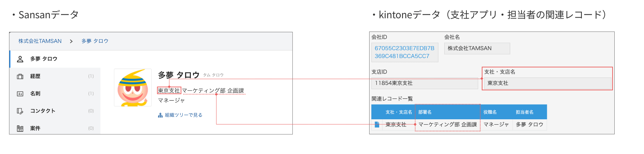644x154 pixels.
Task: Click the 名刺 business card icon
Action: (20, 94)
